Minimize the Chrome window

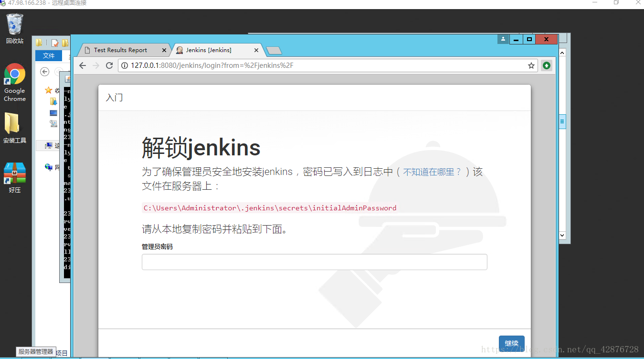tap(516, 39)
